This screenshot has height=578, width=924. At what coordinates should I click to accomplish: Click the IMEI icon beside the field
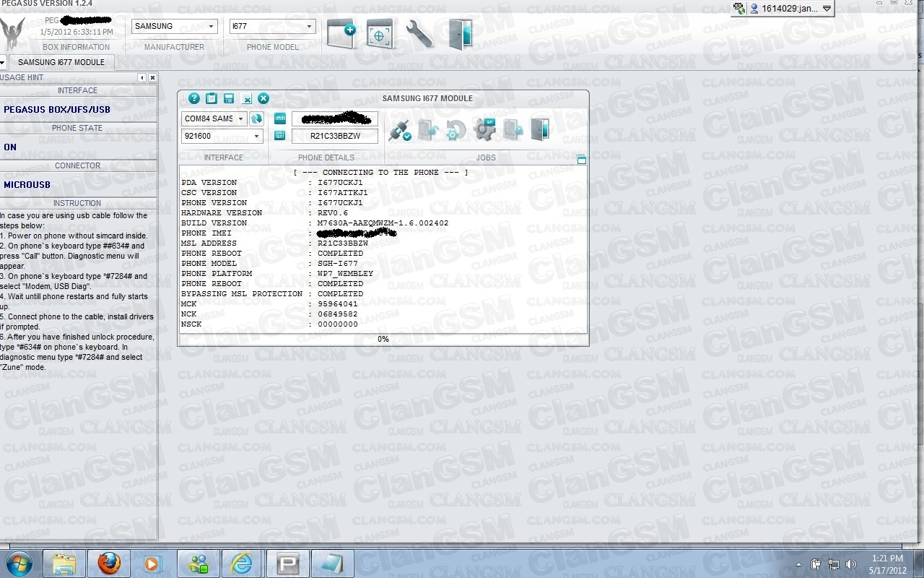pyautogui.click(x=280, y=118)
